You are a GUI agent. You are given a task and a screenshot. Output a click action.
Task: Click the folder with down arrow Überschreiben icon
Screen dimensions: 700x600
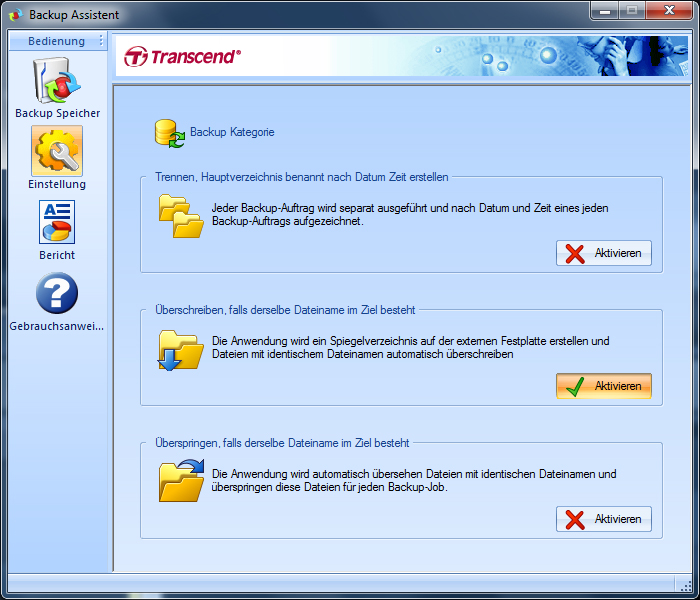180,350
